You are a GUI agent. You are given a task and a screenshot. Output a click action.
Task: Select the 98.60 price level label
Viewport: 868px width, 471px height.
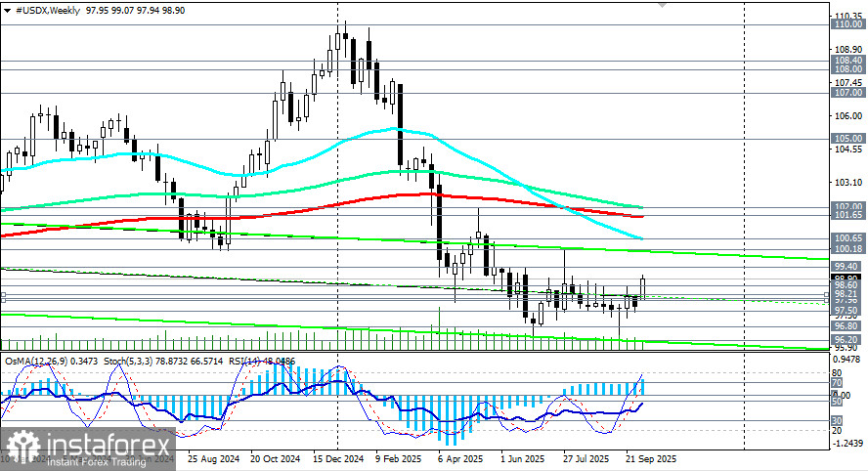coord(848,285)
